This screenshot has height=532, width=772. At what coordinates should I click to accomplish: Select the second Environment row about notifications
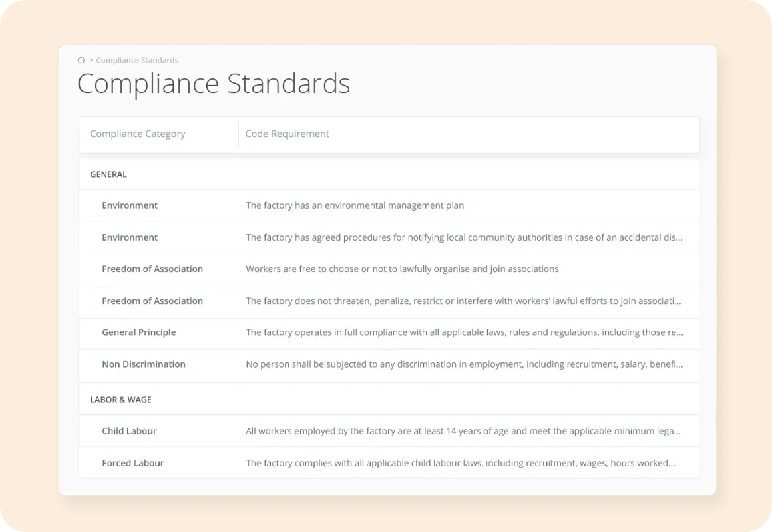(x=130, y=237)
